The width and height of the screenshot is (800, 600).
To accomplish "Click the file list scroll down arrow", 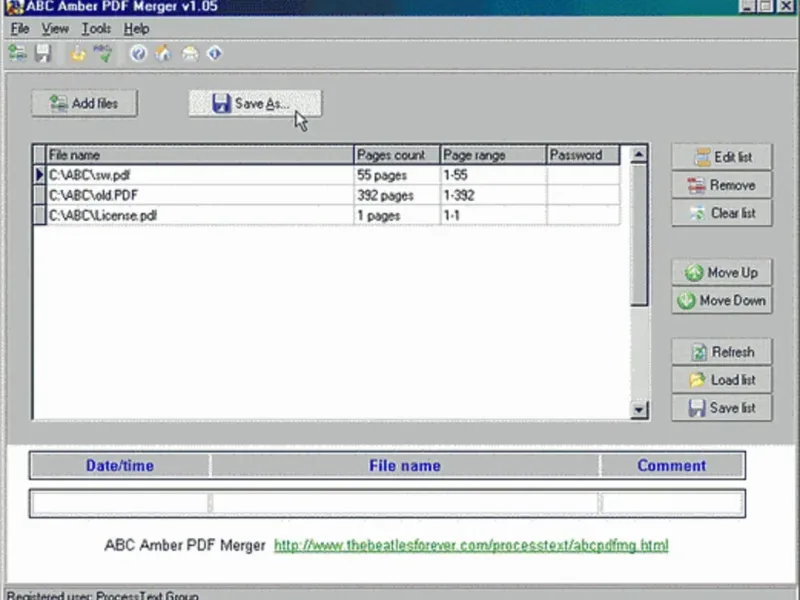I will 639,410.
